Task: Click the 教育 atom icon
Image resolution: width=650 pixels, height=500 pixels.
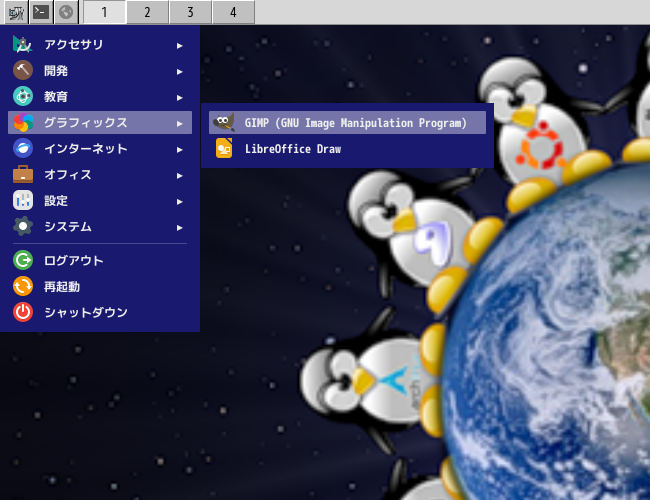Action: [23, 97]
